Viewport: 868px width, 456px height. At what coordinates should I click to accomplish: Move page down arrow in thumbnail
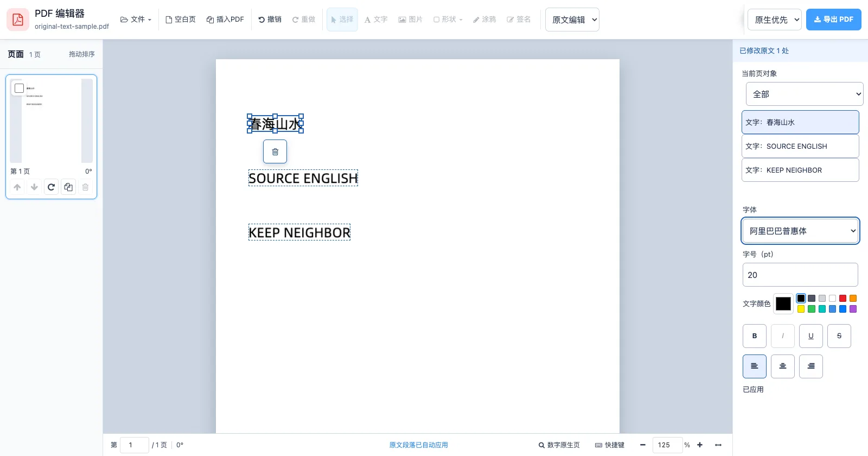point(34,187)
